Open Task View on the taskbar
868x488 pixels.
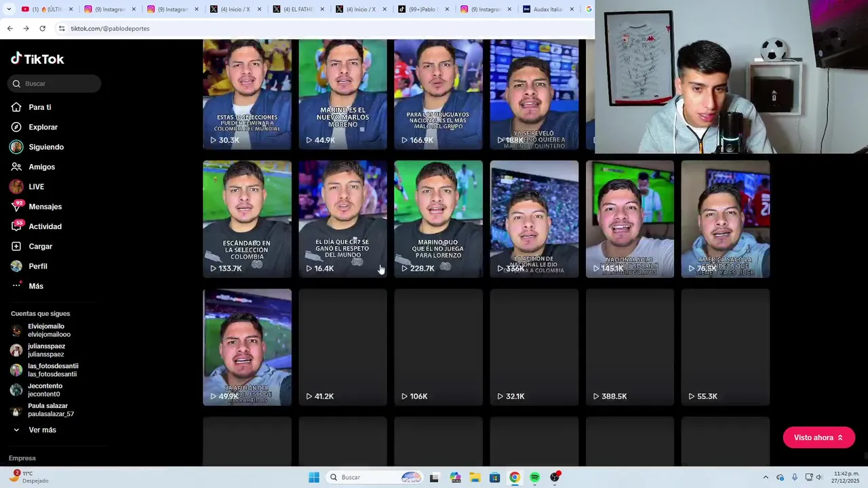(x=434, y=477)
